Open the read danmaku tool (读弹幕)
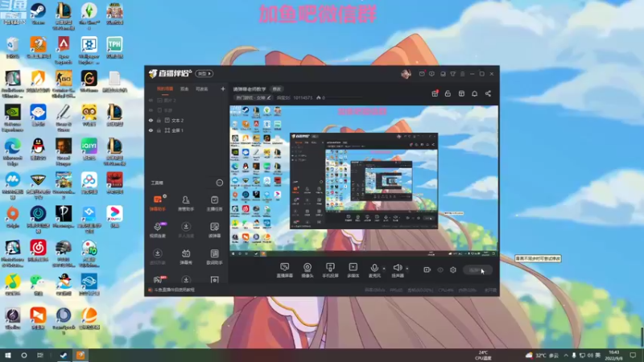 (214, 230)
